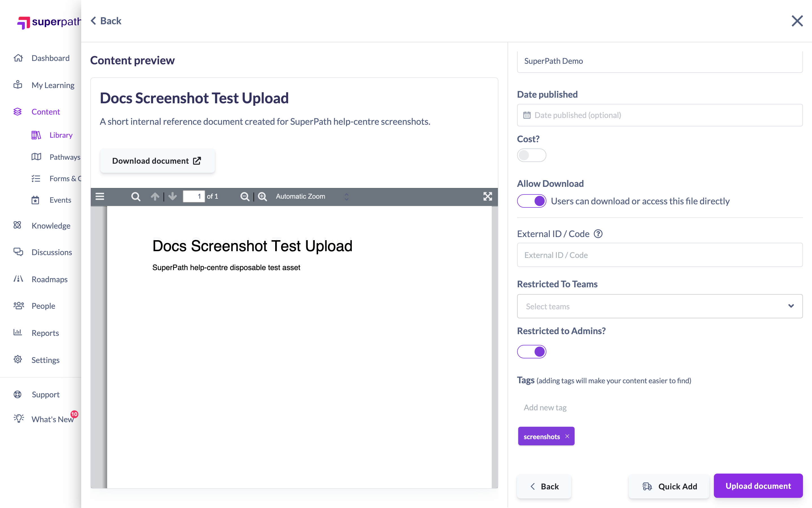The height and width of the screenshot is (508, 812).
Task: Click the Pathways map icon
Action: (36, 157)
